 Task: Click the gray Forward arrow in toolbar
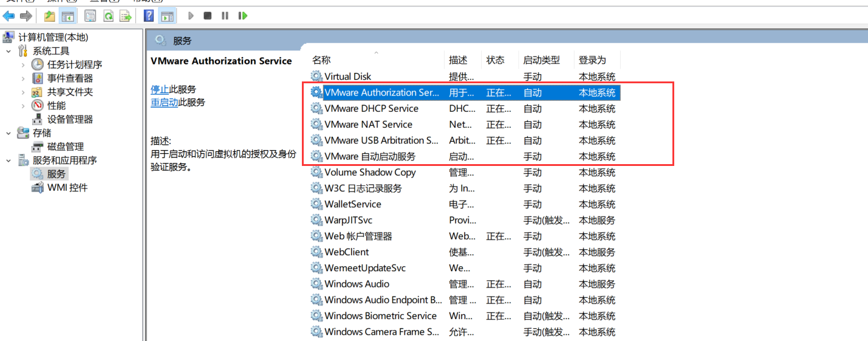tap(26, 16)
